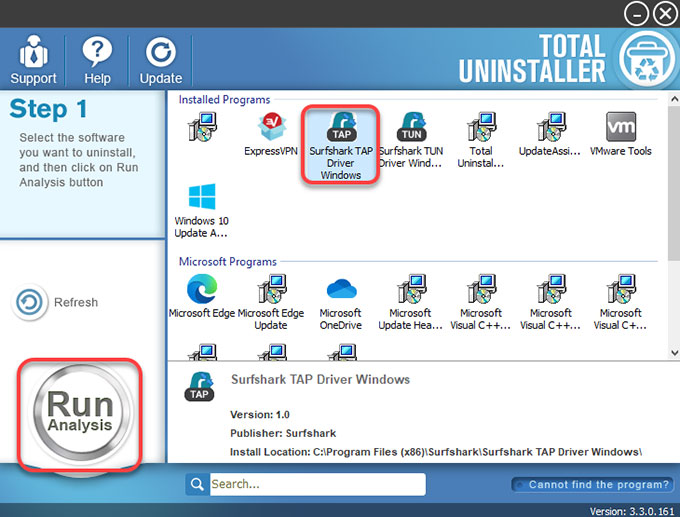
Task: Click the program list scrollbar thumb
Action: (674, 183)
